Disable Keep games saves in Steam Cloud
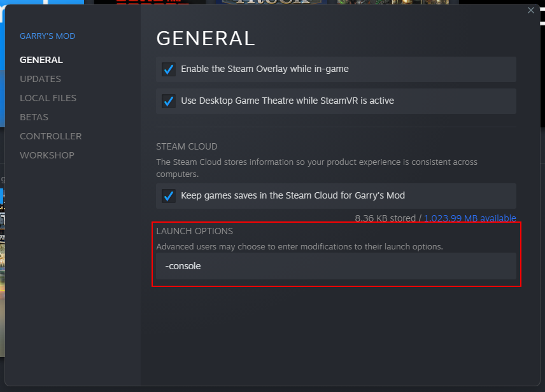 click(x=169, y=196)
